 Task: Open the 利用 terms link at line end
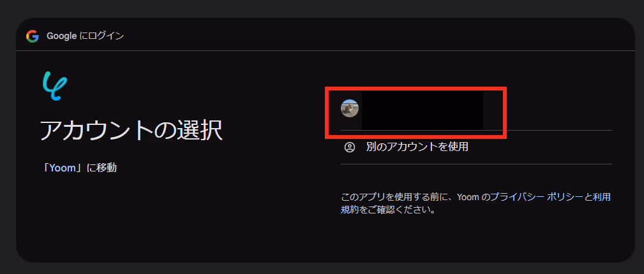(601, 198)
